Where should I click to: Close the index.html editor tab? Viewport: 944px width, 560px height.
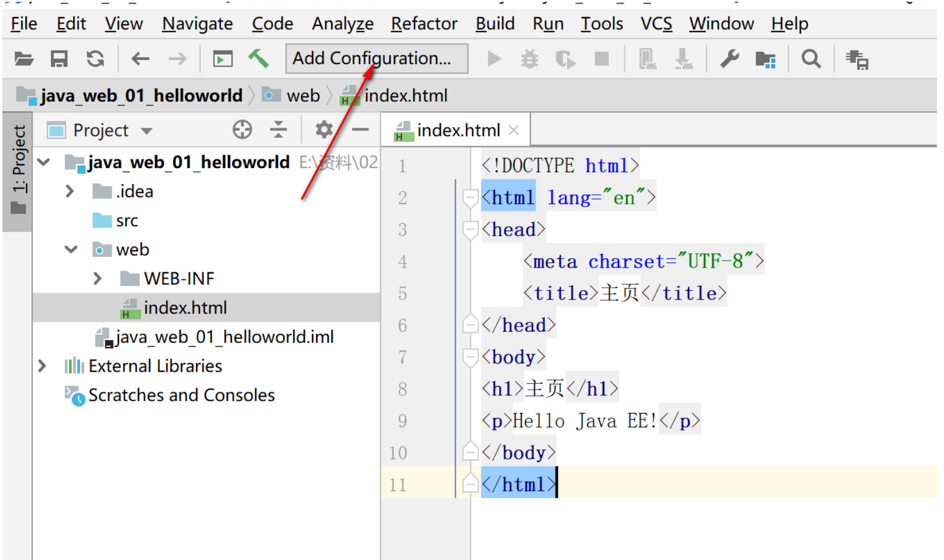(514, 129)
